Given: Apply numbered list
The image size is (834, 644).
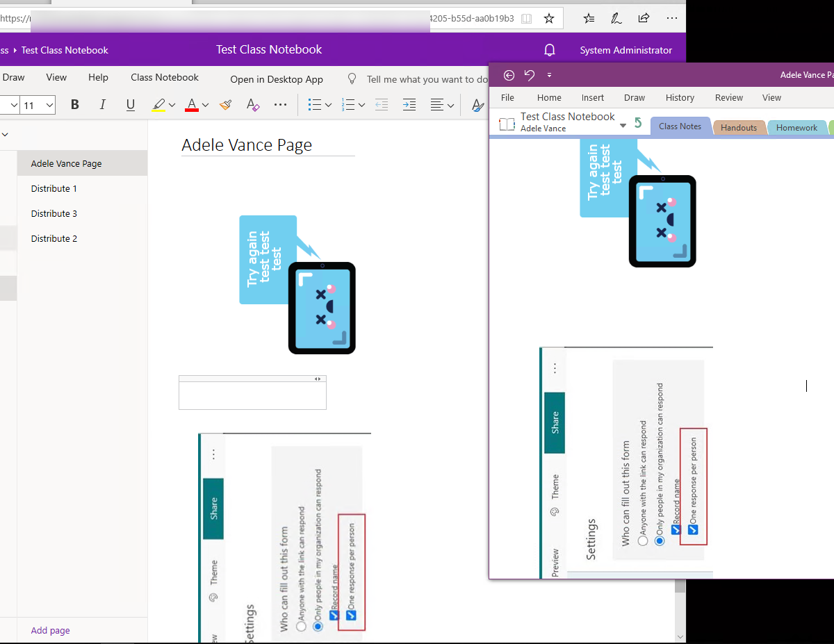Looking at the screenshot, I should click(x=349, y=105).
